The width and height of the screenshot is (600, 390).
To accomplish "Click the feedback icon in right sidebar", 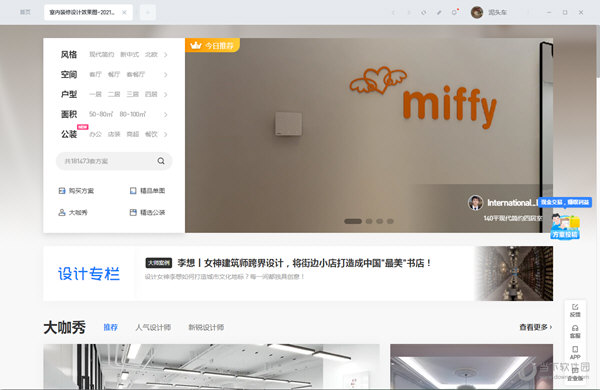I will pos(575,307).
